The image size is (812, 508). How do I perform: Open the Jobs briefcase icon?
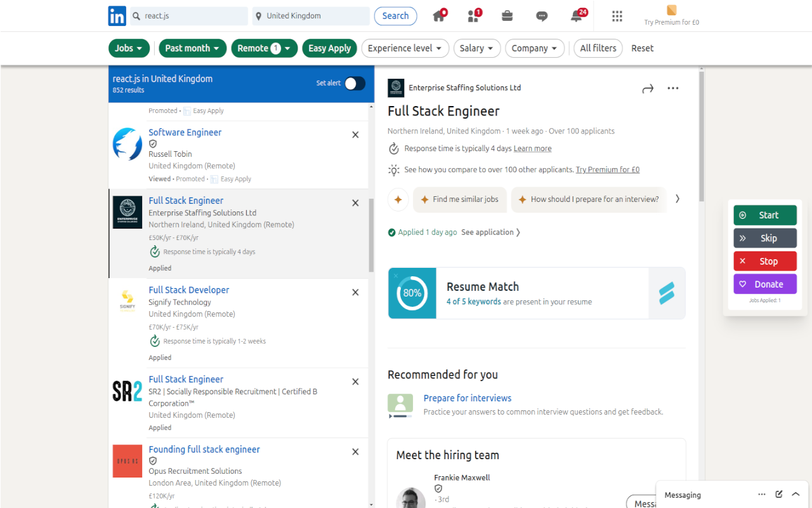pos(507,17)
